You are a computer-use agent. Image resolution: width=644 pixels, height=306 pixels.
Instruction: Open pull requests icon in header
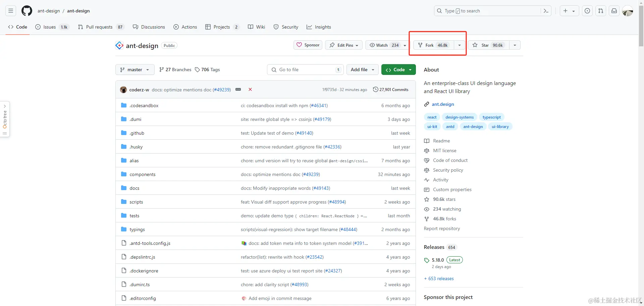pos(601,11)
